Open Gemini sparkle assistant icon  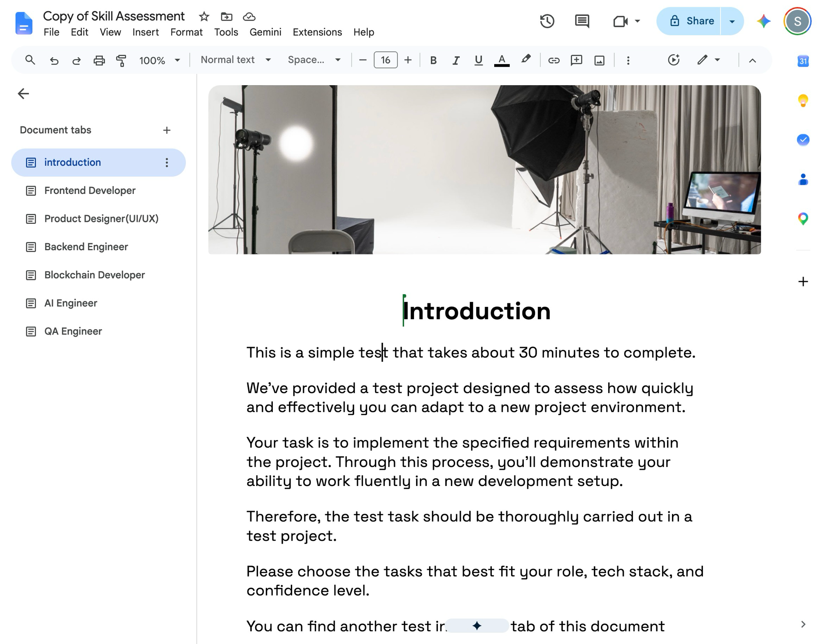[x=764, y=21]
